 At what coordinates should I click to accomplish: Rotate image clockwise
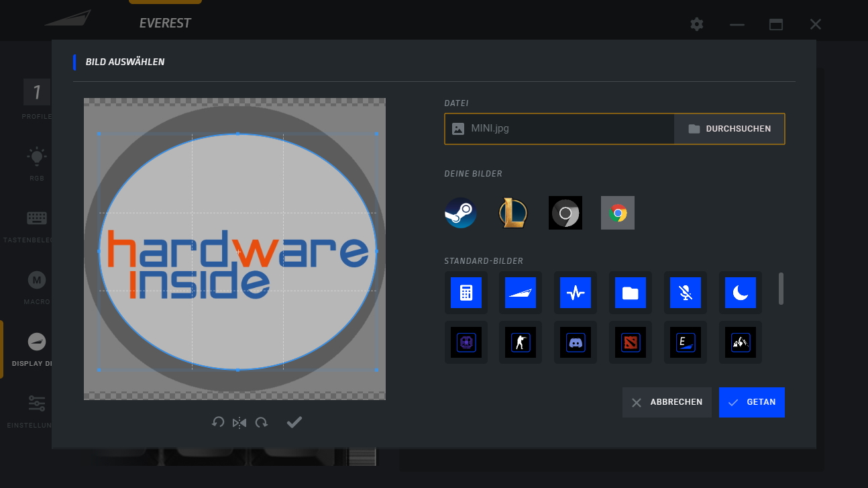[262, 422]
